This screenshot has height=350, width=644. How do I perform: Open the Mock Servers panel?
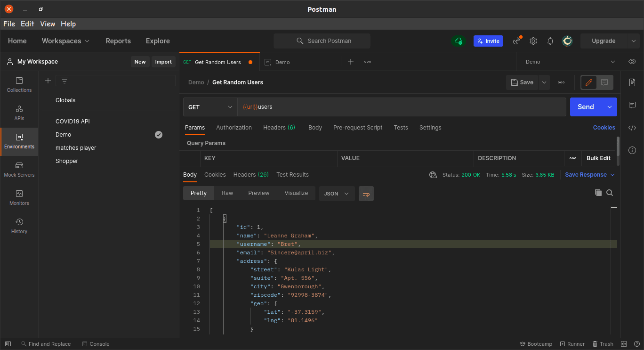pyautogui.click(x=19, y=170)
